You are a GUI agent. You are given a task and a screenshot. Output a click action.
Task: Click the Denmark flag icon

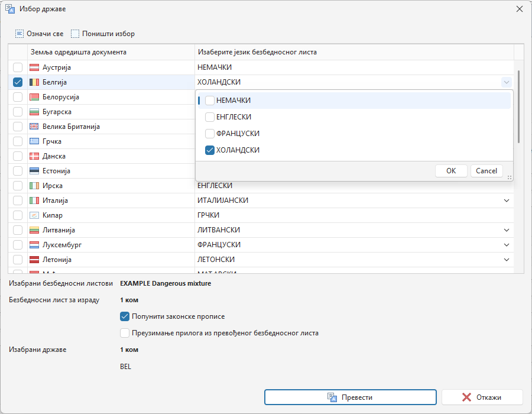[34, 156]
